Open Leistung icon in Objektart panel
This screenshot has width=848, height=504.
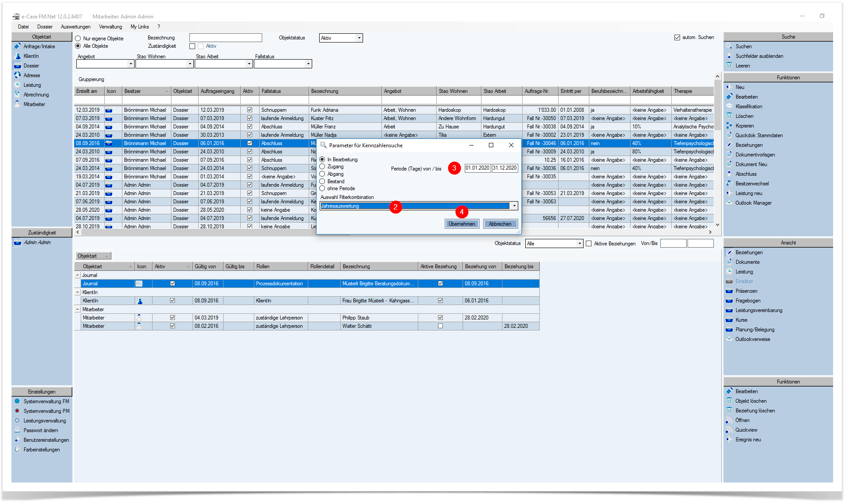(17, 85)
